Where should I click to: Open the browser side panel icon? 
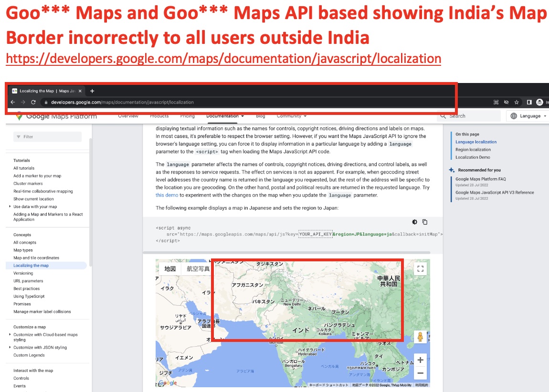point(529,102)
